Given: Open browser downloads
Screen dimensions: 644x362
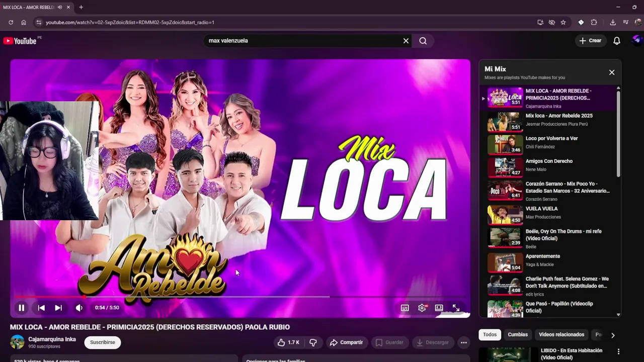Looking at the screenshot, I should pyautogui.click(x=613, y=22).
